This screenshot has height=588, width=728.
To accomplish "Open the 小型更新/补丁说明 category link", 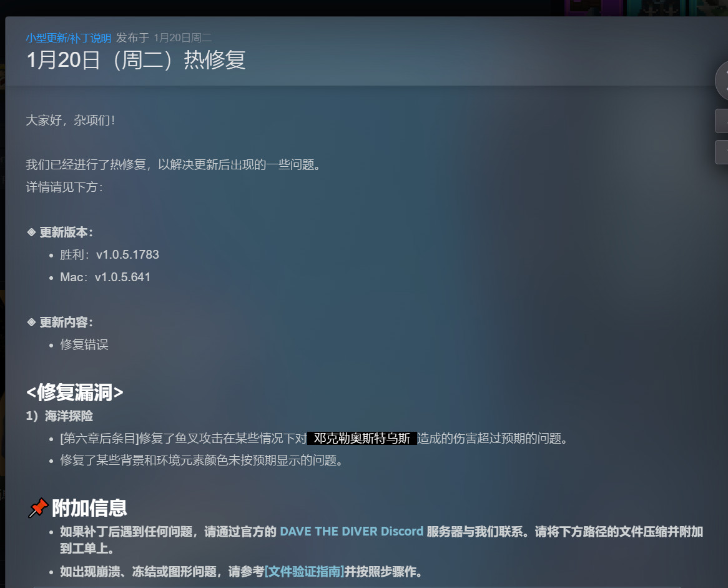I will click(68, 38).
